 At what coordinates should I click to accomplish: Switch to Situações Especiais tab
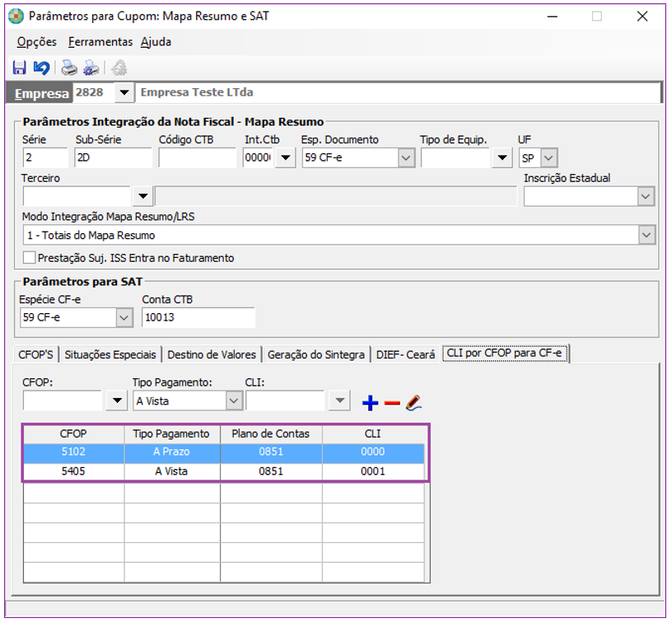(x=110, y=354)
